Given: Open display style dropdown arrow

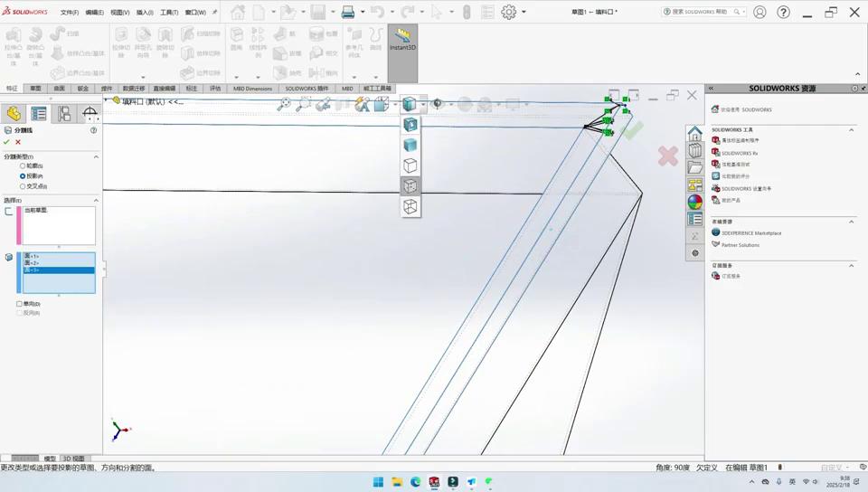Looking at the screenshot, I should (422, 104).
